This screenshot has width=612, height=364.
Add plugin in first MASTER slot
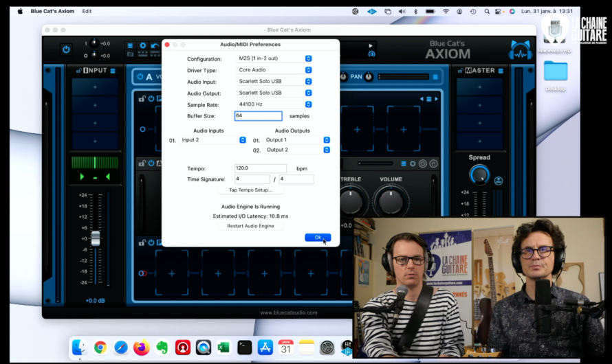[x=480, y=87]
